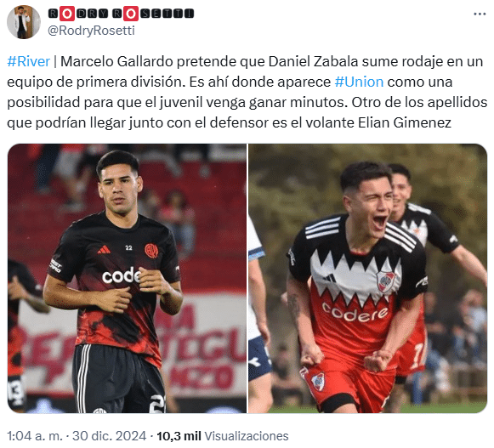The height and width of the screenshot is (448, 494).
Task: Open the three-dot more options menu
Action: click(480, 14)
